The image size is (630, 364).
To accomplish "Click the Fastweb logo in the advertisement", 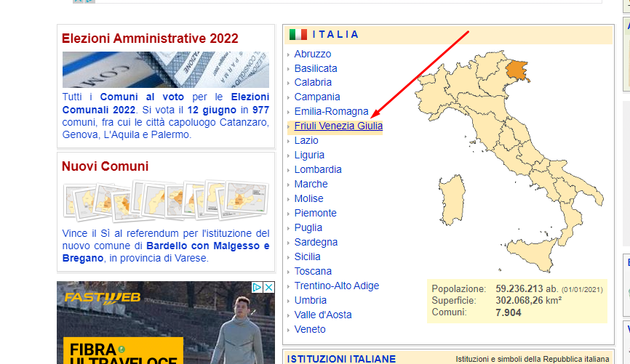I will click(x=103, y=298).
